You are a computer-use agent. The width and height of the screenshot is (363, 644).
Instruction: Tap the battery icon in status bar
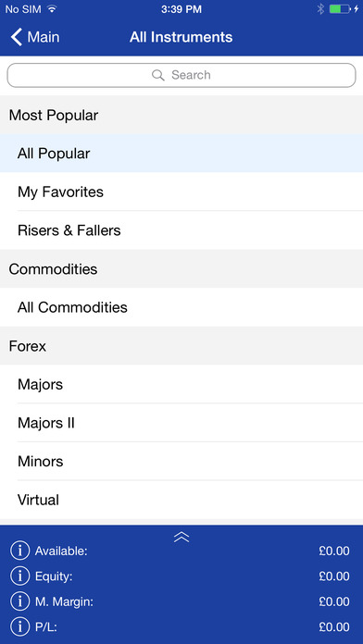[340, 9]
